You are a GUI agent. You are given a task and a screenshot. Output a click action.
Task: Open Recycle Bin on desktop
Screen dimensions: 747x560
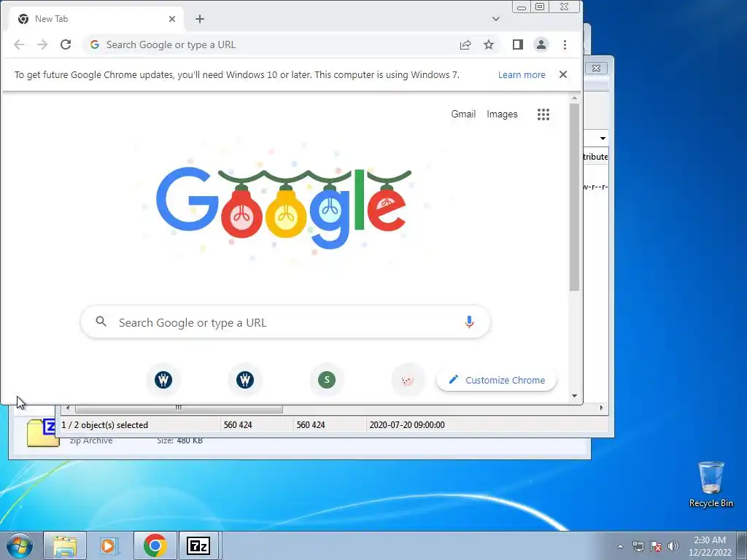711,484
